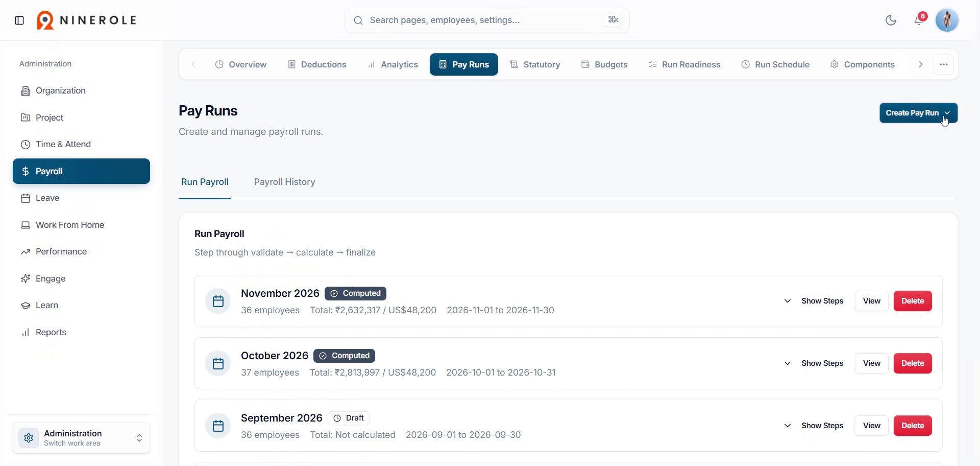Select the Pay Runs tab
The image size is (980, 466).
(x=463, y=64)
